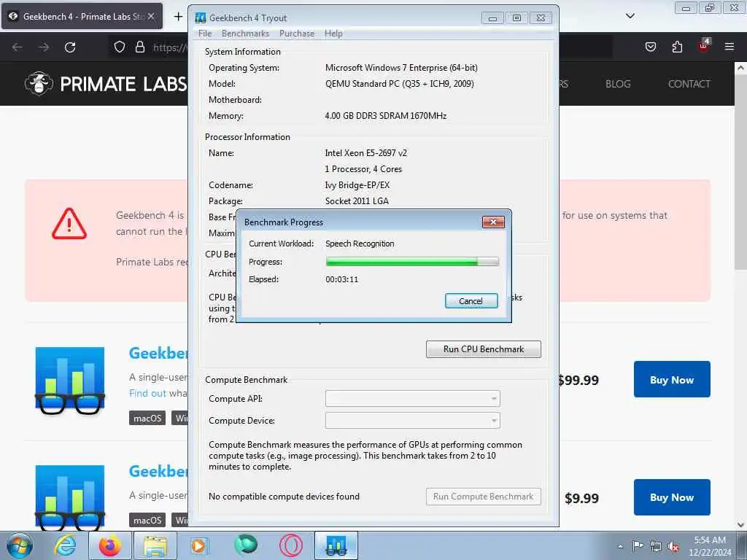Reload the Firefox page
The height and width of the screenshot is (560, 747).
coord(70,47)
